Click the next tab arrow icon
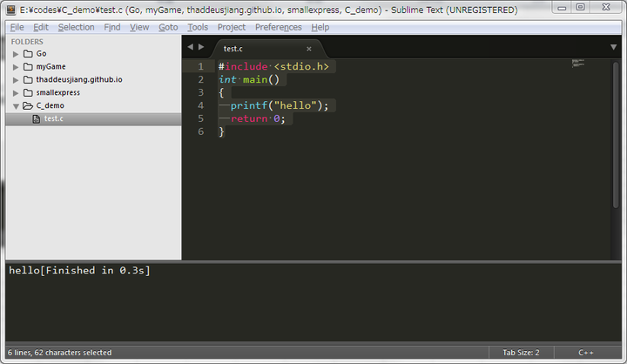 click(x=201, y=47)
